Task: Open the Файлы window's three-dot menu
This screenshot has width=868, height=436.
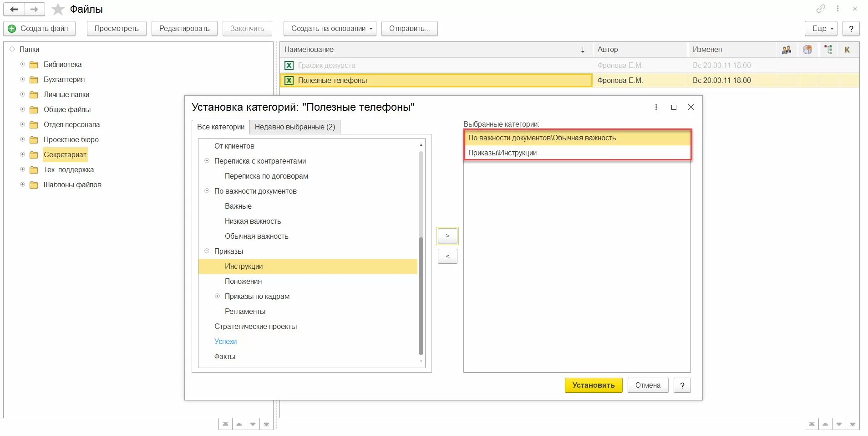Action: [838, 9]
